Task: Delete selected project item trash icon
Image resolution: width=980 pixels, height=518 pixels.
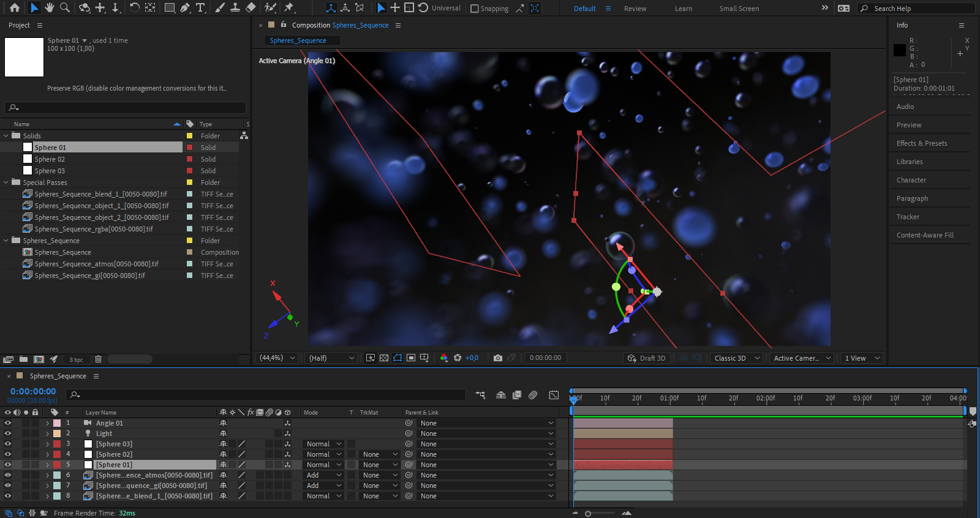Action: 98,359
